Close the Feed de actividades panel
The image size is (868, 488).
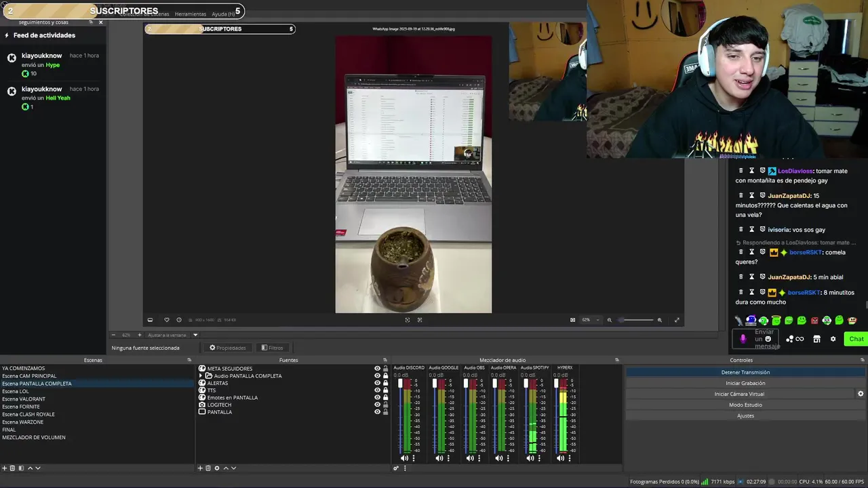coord(101,22)
